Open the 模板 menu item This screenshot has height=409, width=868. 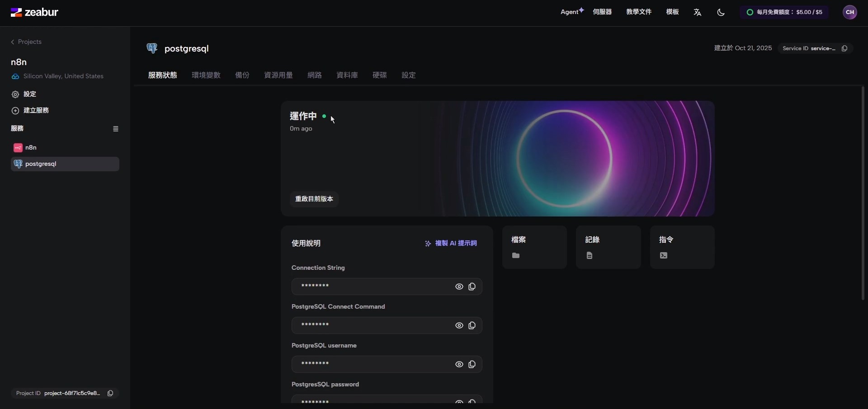pos(672,12)
